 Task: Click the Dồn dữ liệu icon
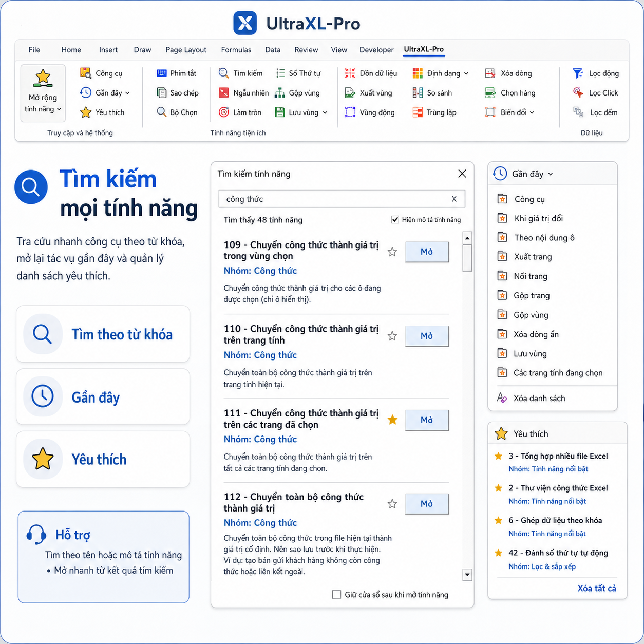[x=350, y=73]
